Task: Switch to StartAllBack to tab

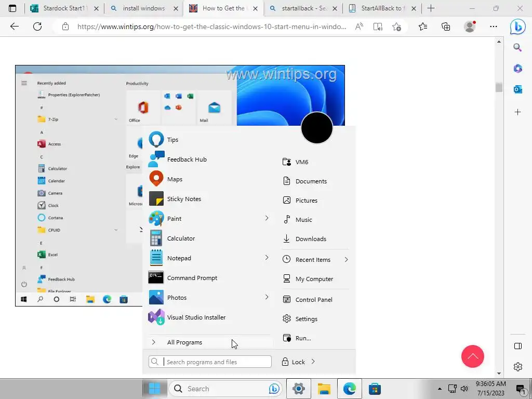Action: 382,8
